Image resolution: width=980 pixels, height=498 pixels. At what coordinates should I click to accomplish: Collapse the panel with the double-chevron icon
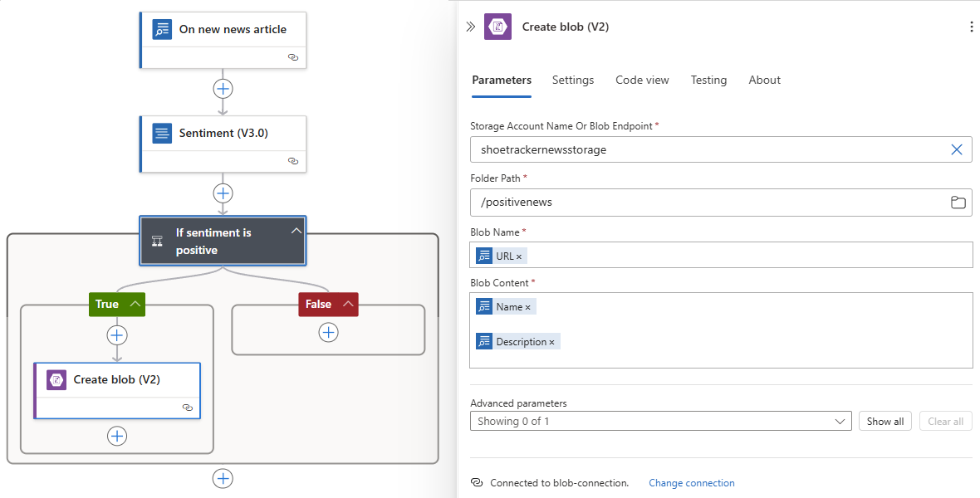(472, 26)
